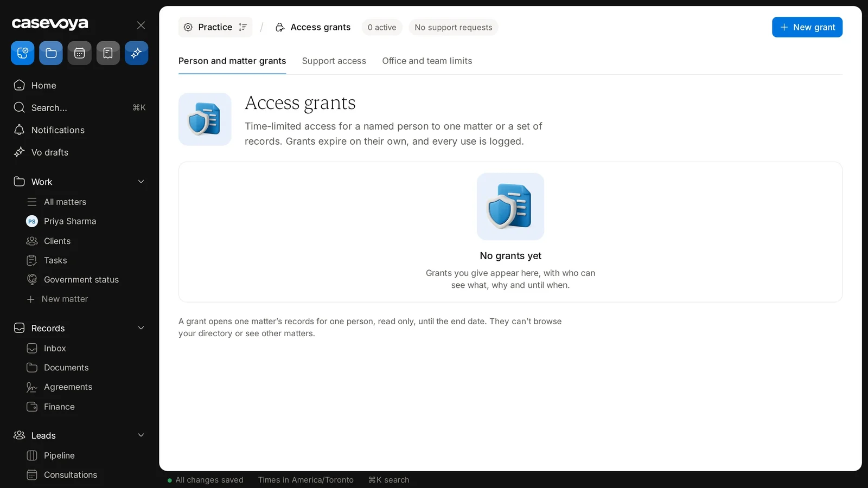Click the Practice gear icon in the breadcrumb

point(188,27)
